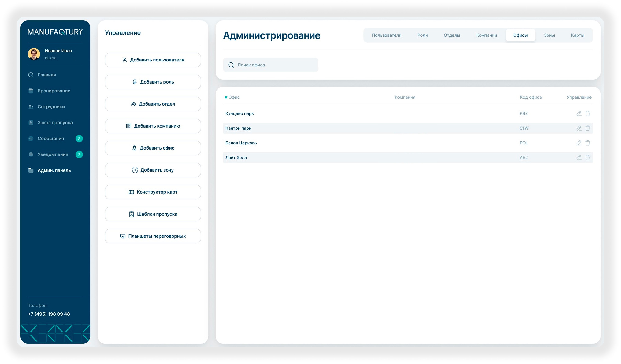
Task: Go to Уведомления in the sidebar
Action: [53, 154]
